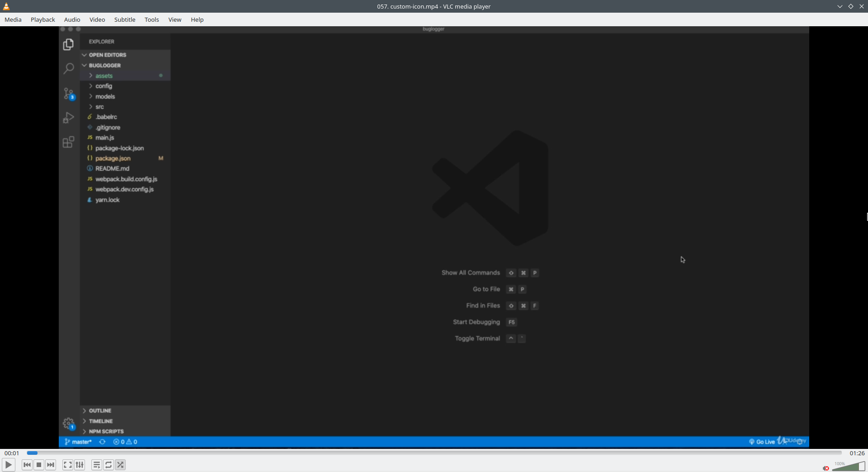Click the JS icon beside main.js
Viewport: 868px width, 472px height.
pyautogui.click(x=90, y=138)
